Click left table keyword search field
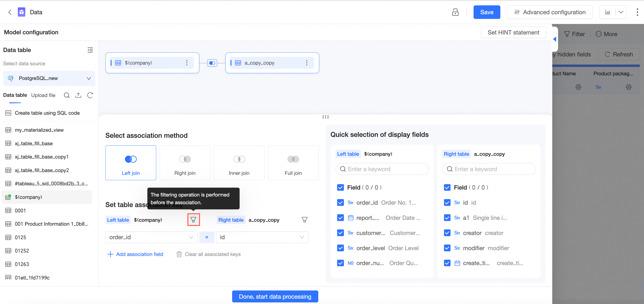Image resolution: width=644 pixels, height=304 pixels. point(382,169)
